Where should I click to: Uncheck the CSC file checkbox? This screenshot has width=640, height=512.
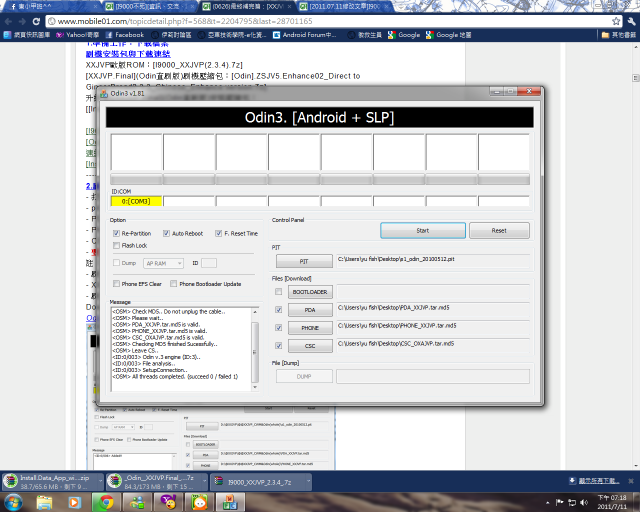click(278, 346)
